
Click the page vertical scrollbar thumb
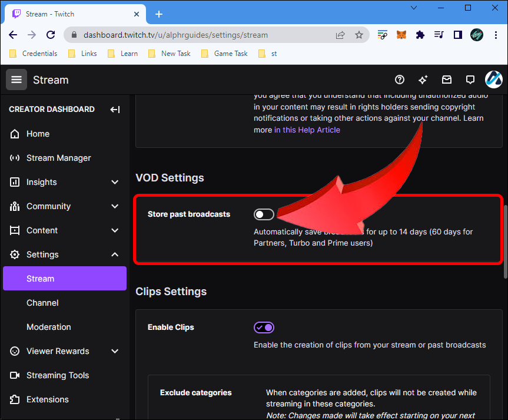point(506,242)
